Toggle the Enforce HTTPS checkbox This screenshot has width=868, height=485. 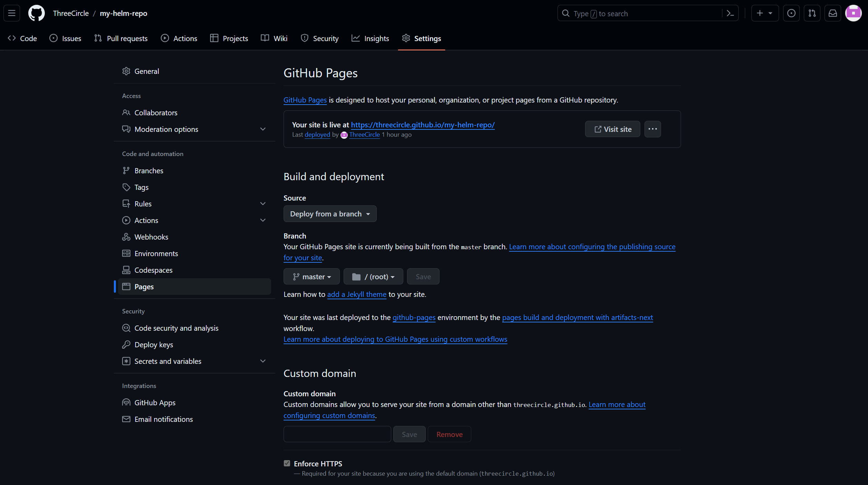tap(287, 463)
